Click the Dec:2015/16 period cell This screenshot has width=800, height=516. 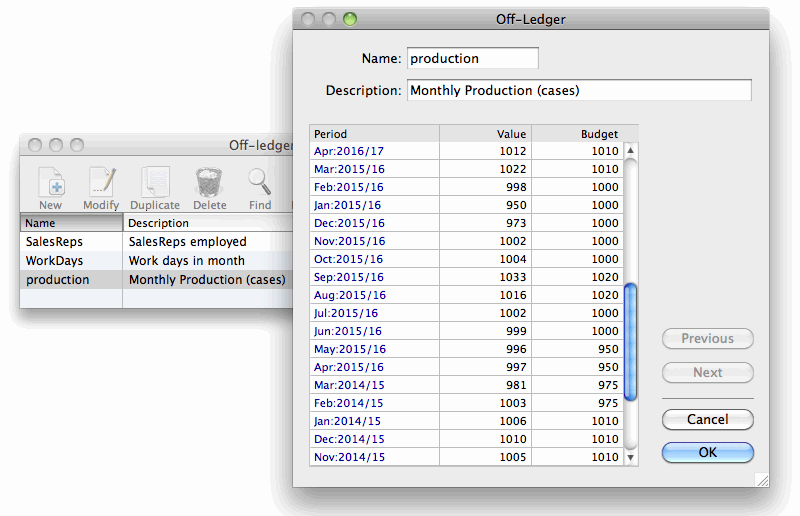point(374,223)
